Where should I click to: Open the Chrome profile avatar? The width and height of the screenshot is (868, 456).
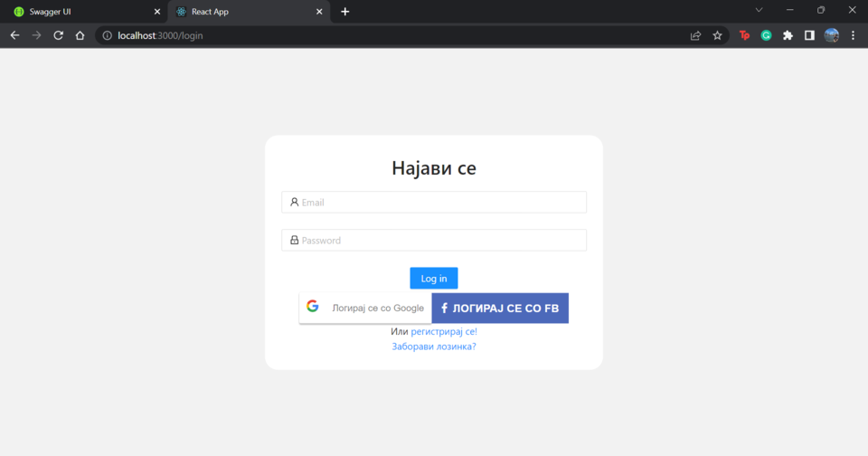[x=831, y=35]
